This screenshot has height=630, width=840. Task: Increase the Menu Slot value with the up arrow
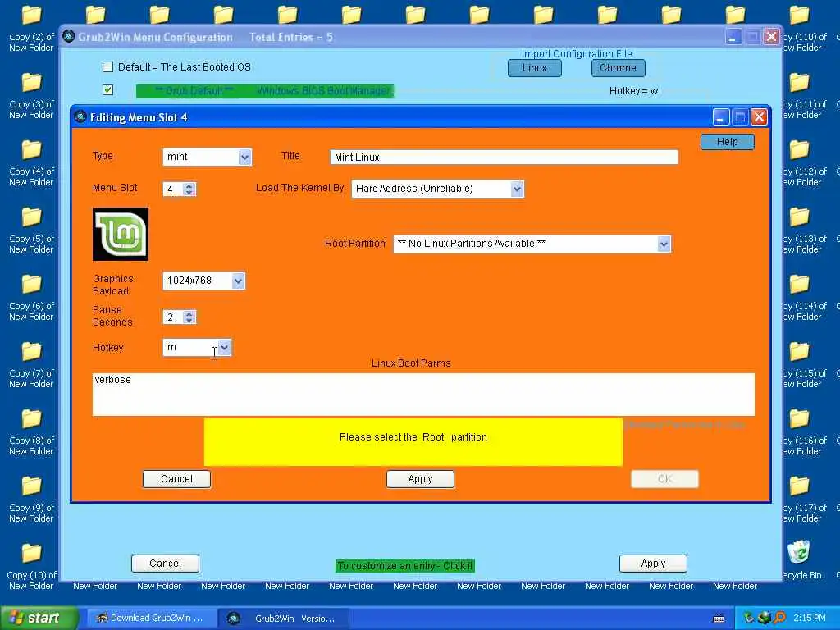coord(189,185)
